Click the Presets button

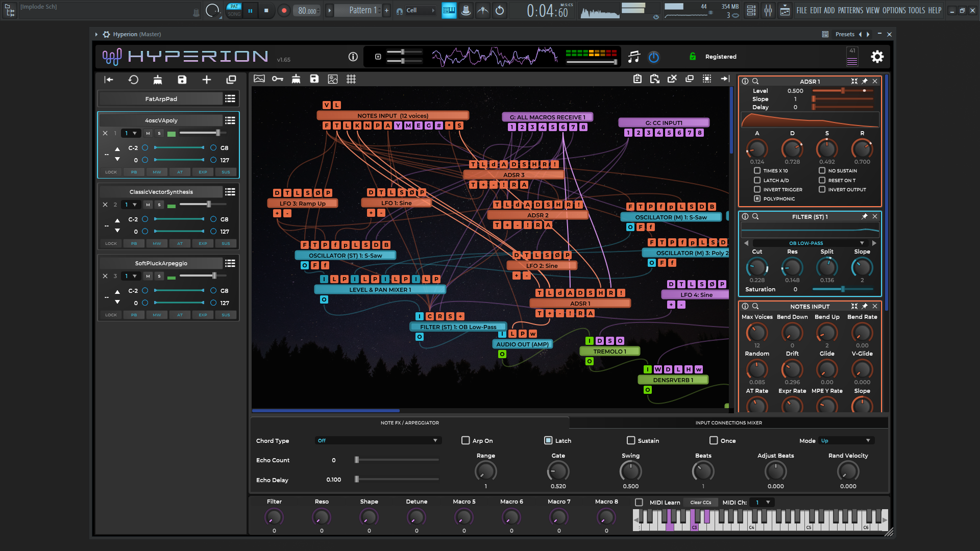(x=845, y=34)
